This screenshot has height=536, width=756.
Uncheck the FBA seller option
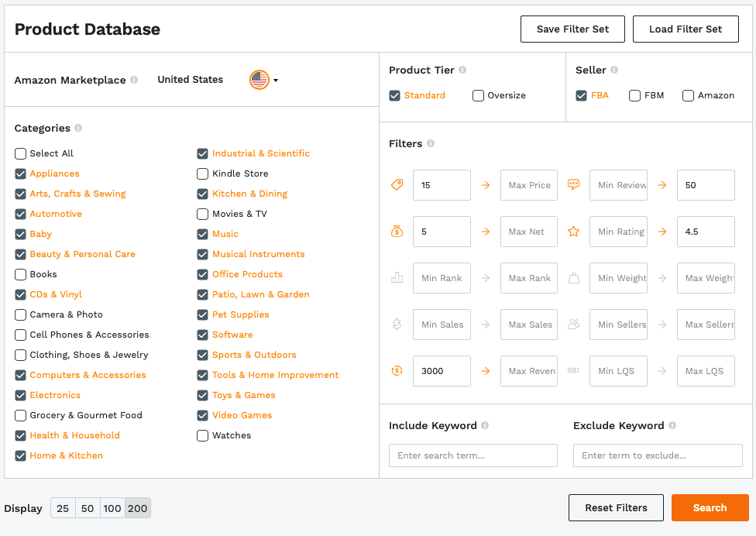click(582, 95)
